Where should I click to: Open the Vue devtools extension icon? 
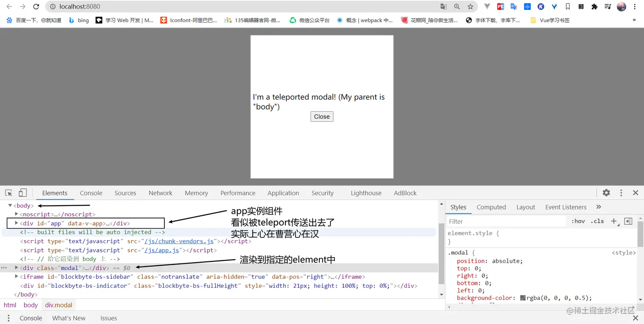[487, 7]
